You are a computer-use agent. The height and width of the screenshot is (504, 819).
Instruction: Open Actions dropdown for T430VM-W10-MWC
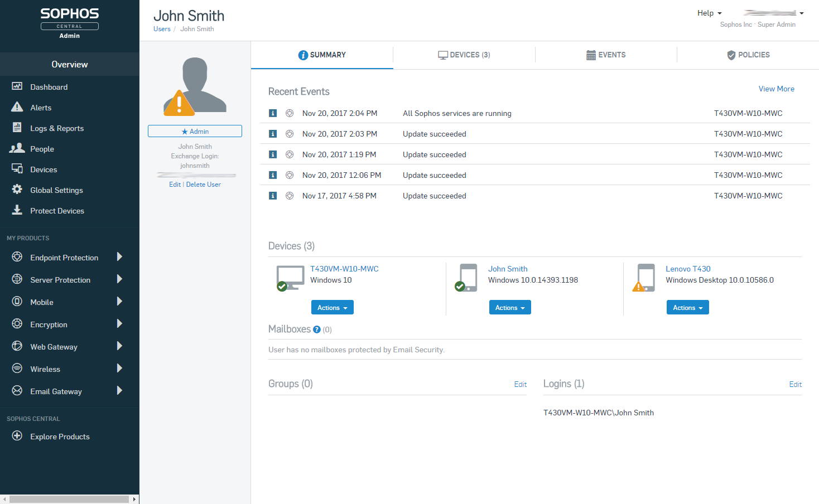[333, 307]
